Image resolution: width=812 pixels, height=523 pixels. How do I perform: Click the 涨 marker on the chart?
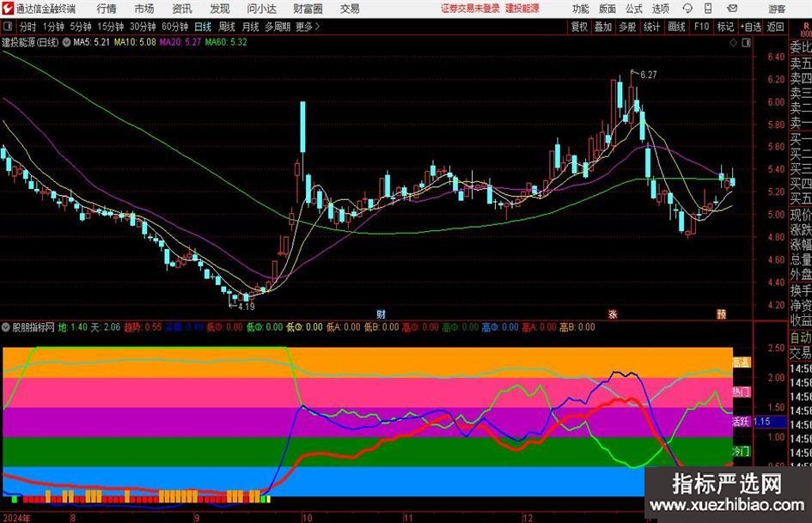point(613,313)
